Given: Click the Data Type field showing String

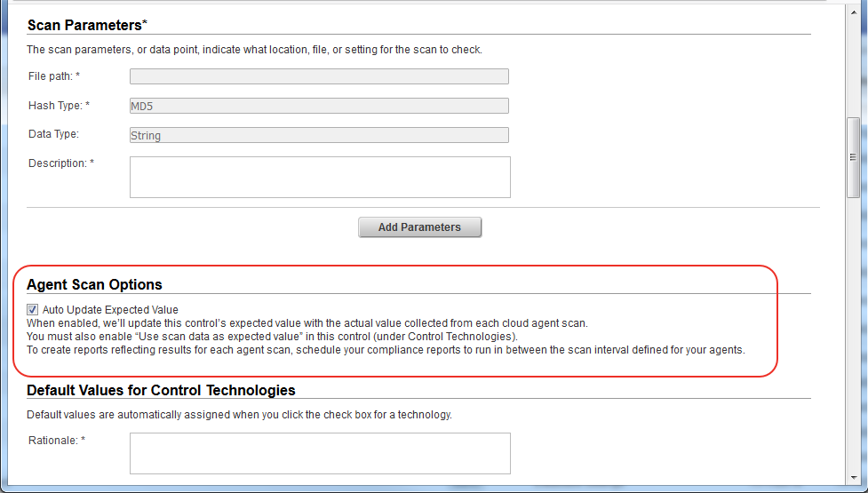Looking at the screenshot, I should pos(319,135).
